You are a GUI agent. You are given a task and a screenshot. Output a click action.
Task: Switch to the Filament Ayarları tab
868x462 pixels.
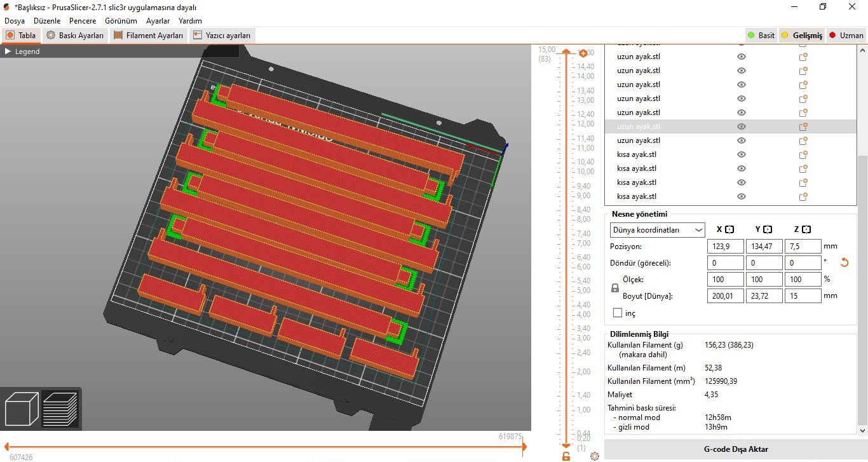149,36
